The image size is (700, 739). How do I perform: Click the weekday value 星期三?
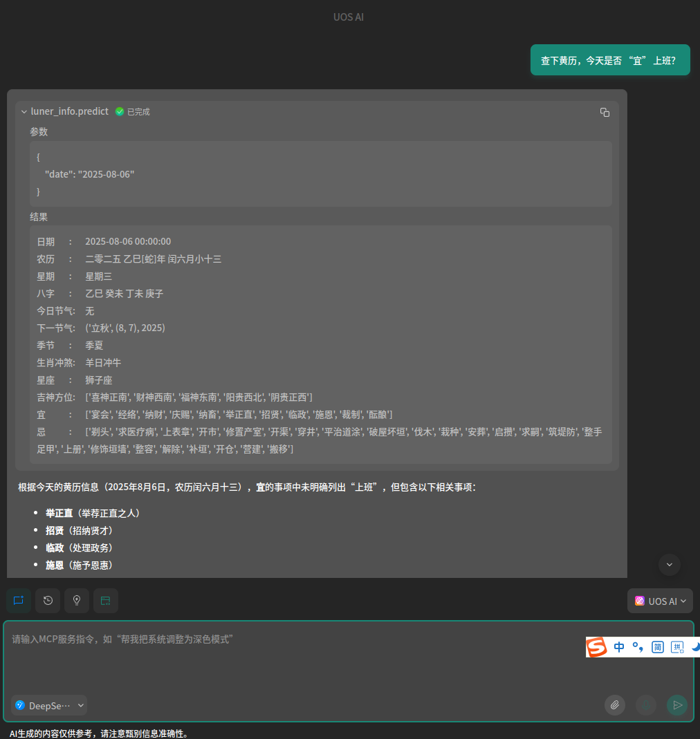99,277
